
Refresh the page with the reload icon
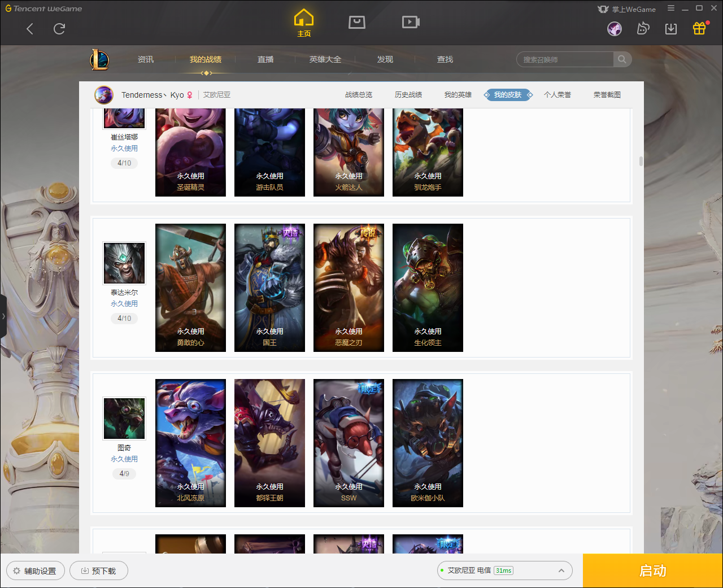coord(59,29)
